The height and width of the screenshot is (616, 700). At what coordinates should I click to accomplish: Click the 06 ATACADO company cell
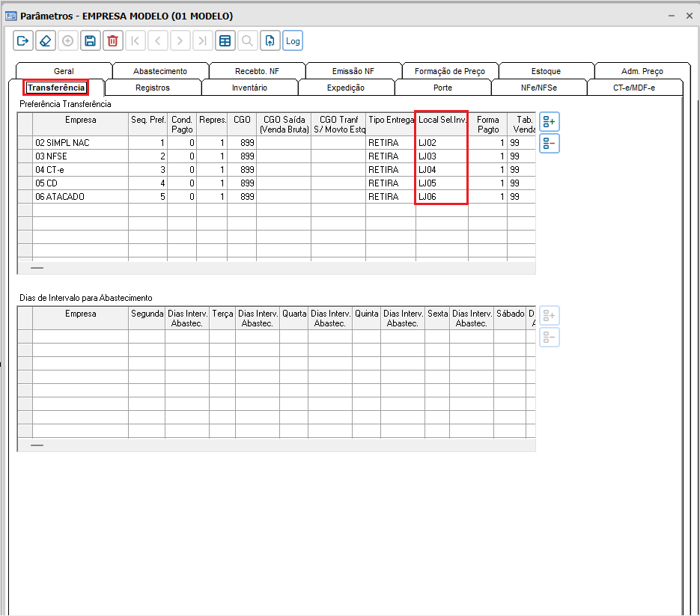click(x=80, y=196)
